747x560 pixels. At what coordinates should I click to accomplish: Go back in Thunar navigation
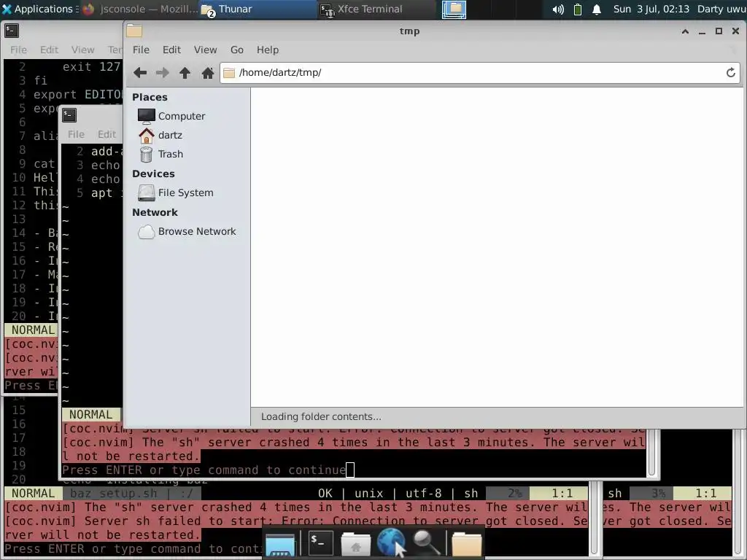[140, 73]
